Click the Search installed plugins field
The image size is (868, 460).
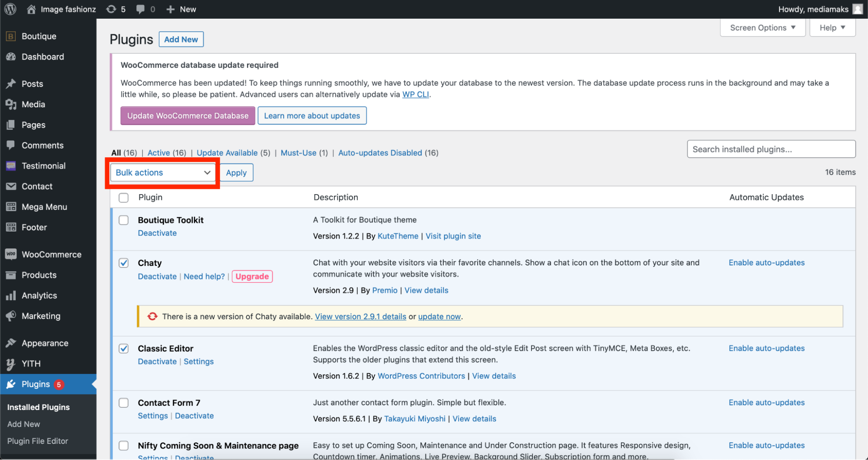point(771,149)
